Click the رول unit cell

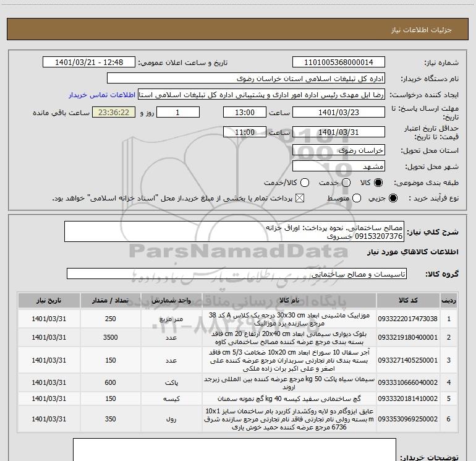pyautogui.click(x=171, y=419)
